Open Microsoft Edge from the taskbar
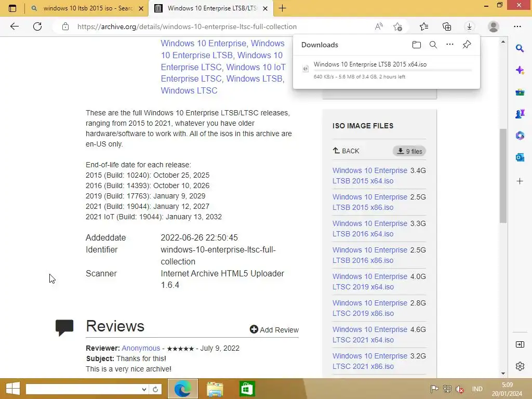Screen dimensions: 532x399 click(x=183, y=389)
